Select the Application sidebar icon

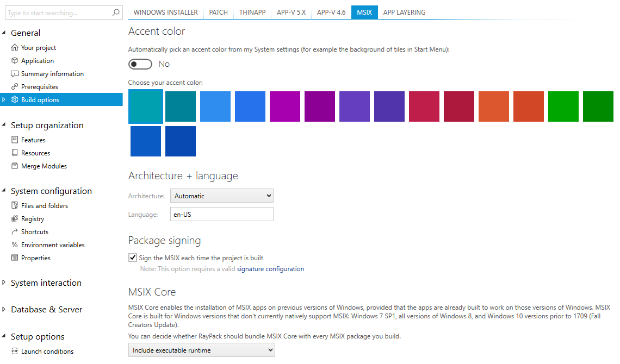(14, 60)
